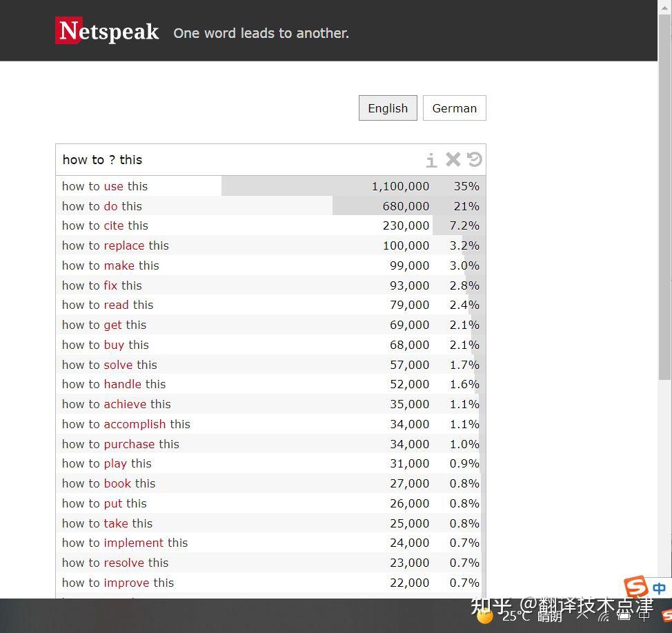Switch to German language
This screenshot has width=672, height=633.
(x=454, y=108)
